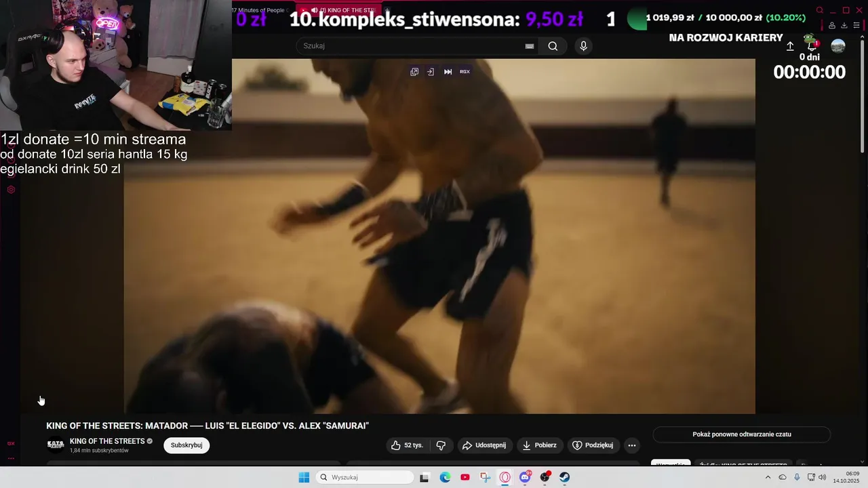Skip to next video with the overlay icon

pos(448,72)
